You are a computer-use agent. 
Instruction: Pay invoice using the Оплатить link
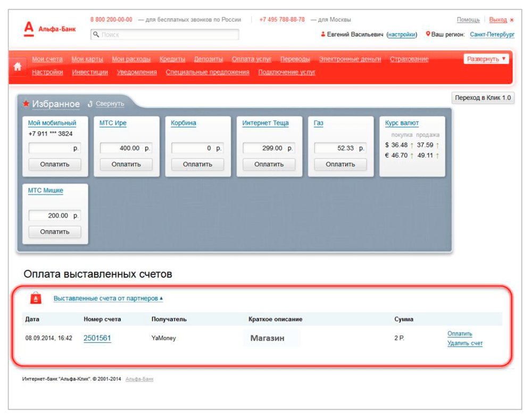(460, 334)
